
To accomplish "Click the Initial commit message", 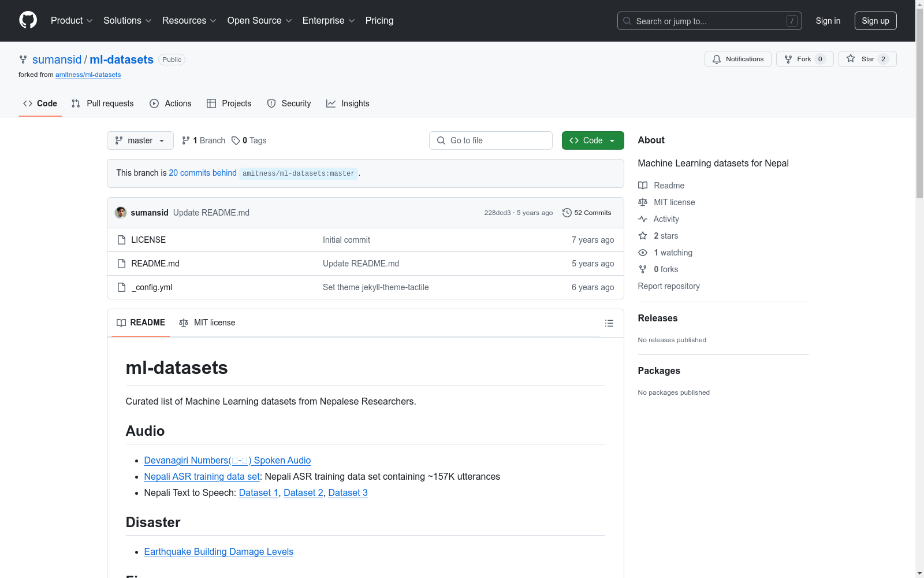I will [346, 240].
